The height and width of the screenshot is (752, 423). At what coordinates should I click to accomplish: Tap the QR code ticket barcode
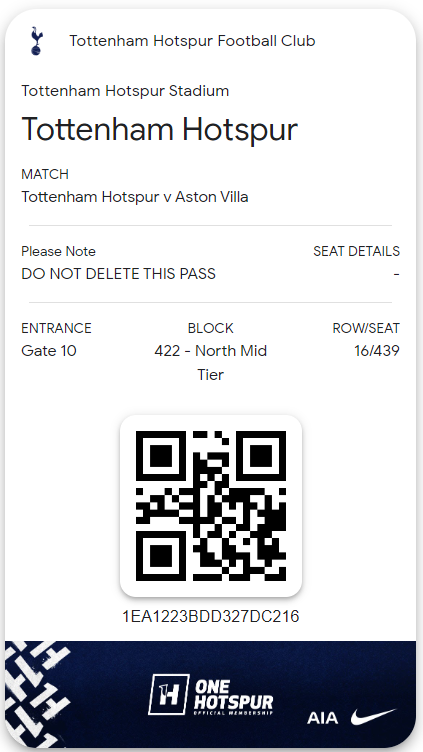click(x=211, y=506)
